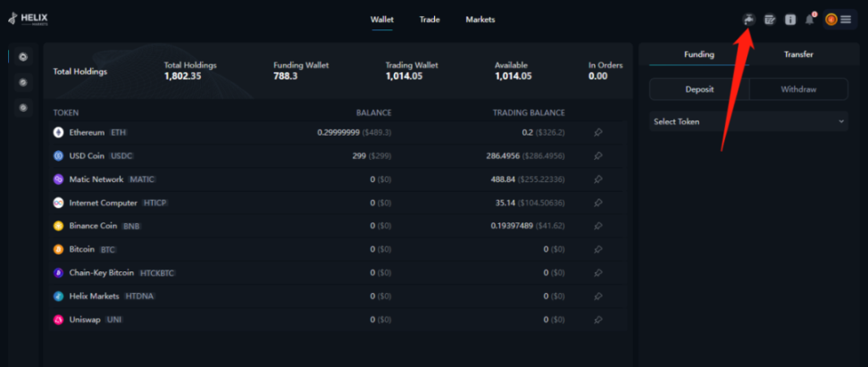Viewport: 868px width, 367px height.
Task: Click the In Orders value 0.00
Action: tap(597, 76)
